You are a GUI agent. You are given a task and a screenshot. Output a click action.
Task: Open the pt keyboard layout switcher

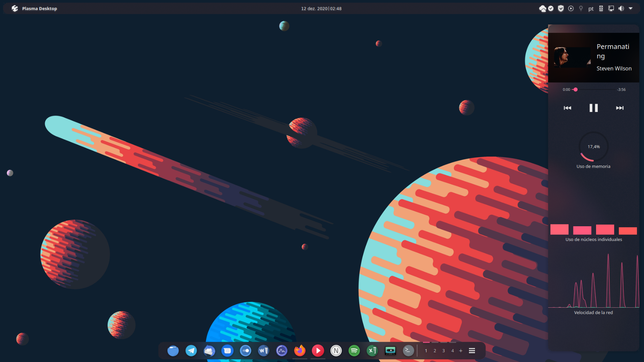coord(591,9)
